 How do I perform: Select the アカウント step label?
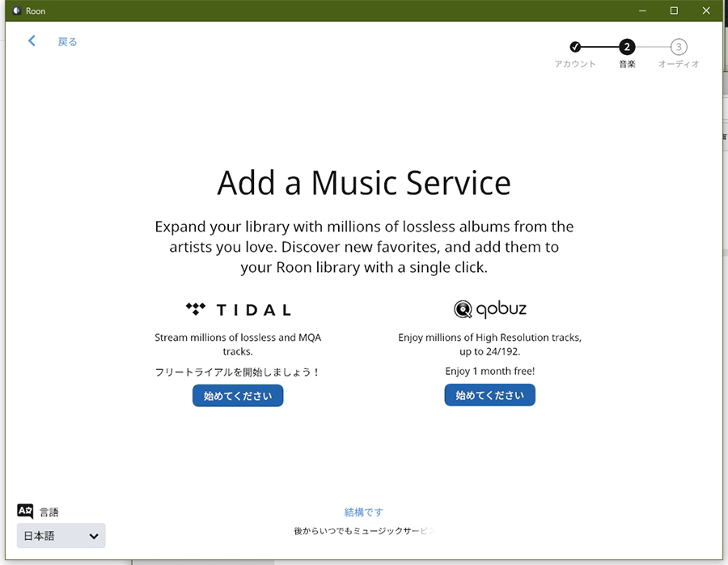pyautogui.click(x=575, y=64)
